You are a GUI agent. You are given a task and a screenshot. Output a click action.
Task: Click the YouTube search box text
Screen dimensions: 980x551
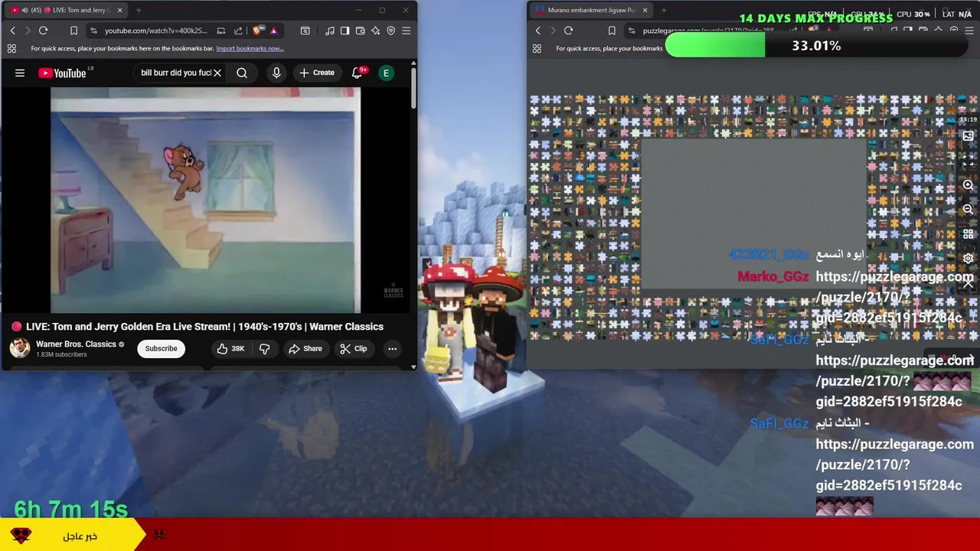[x=175, y=73]
